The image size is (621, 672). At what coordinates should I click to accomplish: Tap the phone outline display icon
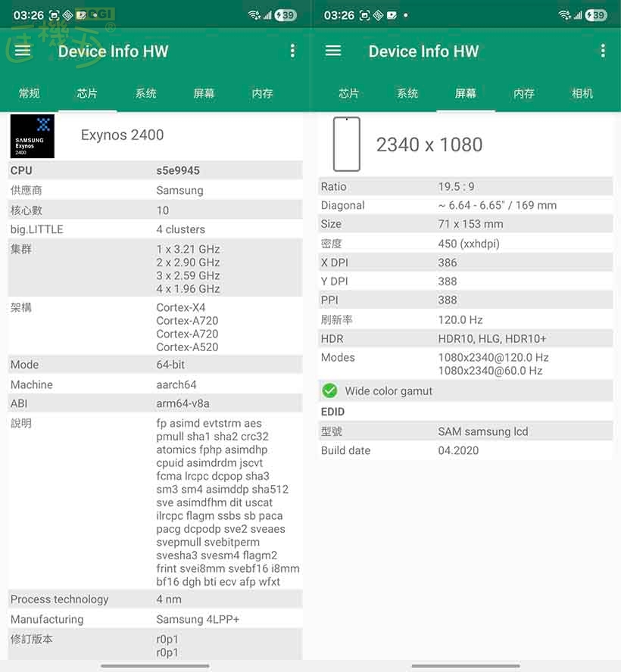[x=346, y=144]
